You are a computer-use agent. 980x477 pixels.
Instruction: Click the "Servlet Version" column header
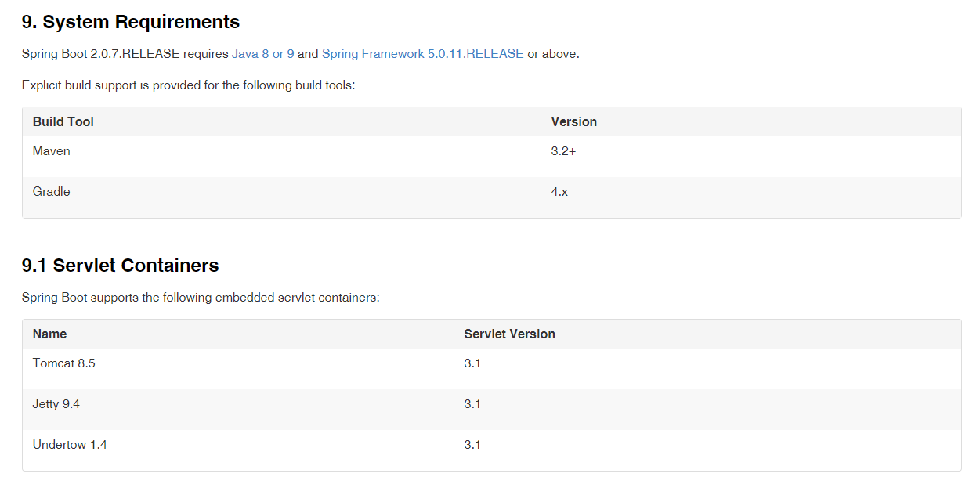point(510,334)
